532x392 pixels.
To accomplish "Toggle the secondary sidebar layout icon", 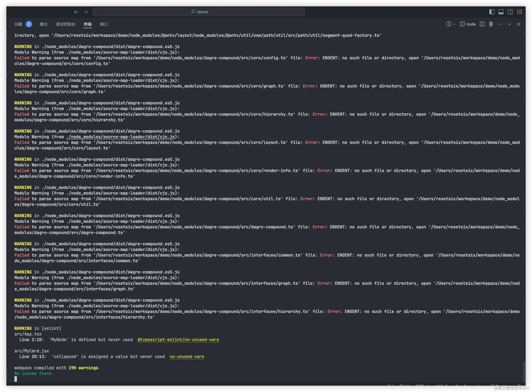I will pos(510,12).
